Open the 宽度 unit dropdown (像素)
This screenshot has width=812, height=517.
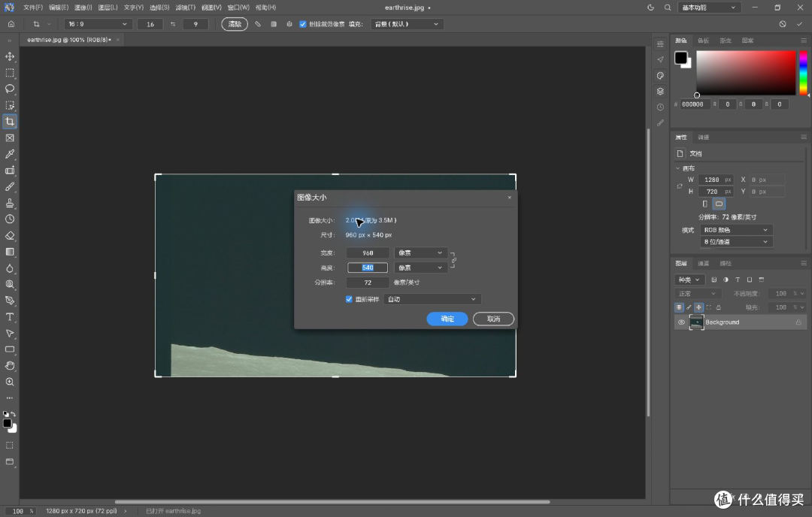click(x=420, y=253)
